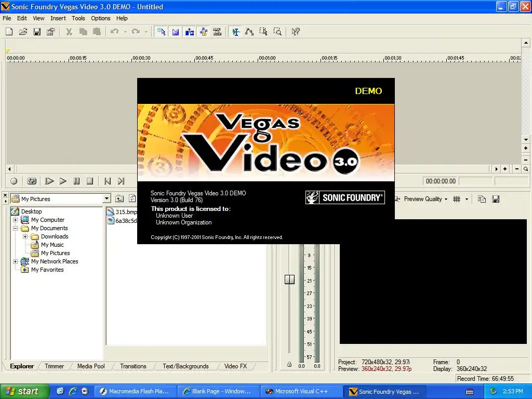
Task: Copy preview snapshot to clipboard icon
Action: 482,199
